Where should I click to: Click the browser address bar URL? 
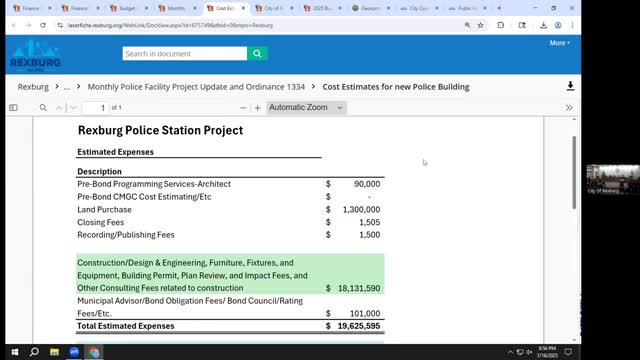[170, 25]
